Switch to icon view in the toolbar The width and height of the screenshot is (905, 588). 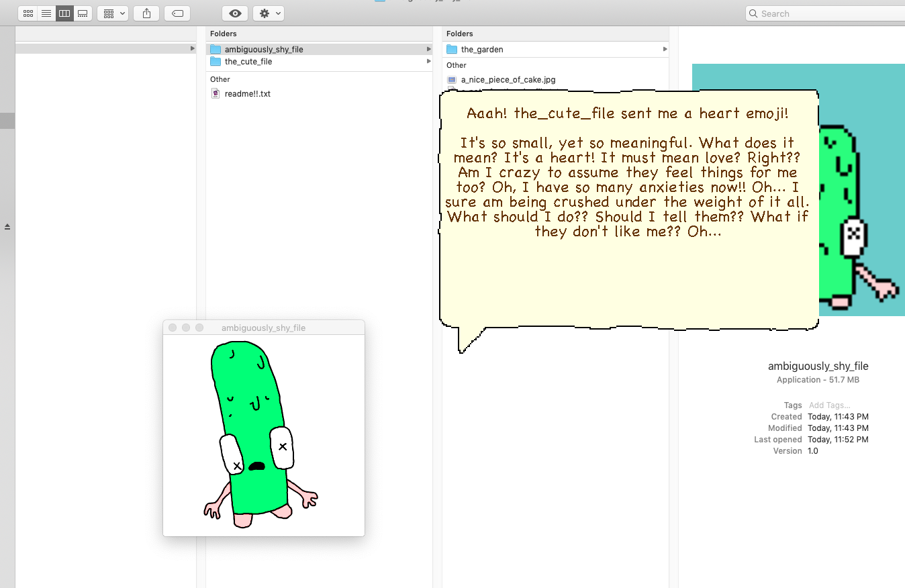tap(28, 13)
